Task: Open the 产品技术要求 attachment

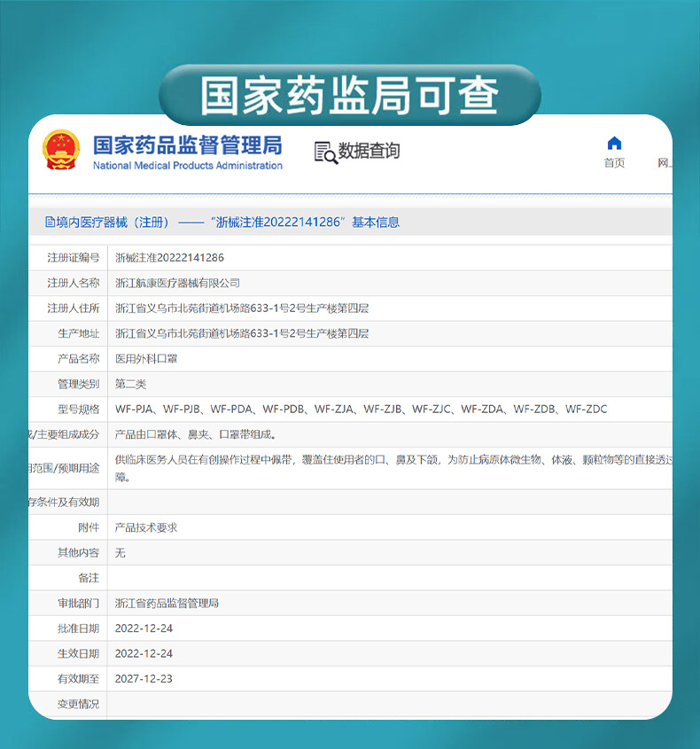Action: pyautogui.click(x=146, y=527)
